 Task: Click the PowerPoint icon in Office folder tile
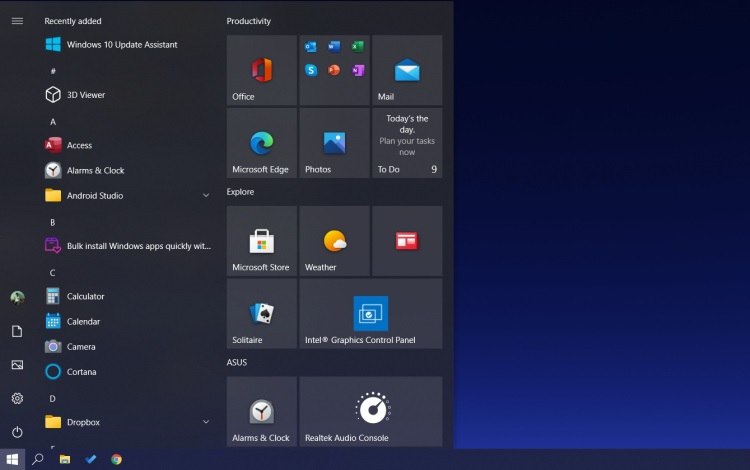point(334,70)
